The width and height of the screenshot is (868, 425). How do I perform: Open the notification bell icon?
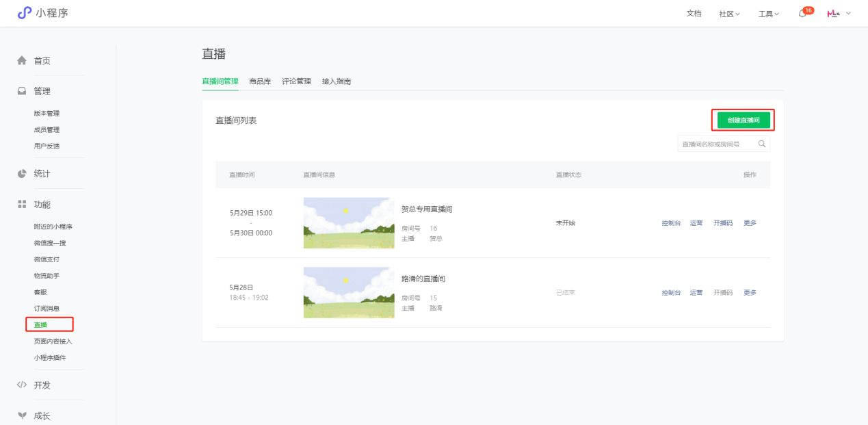[802, 14]
